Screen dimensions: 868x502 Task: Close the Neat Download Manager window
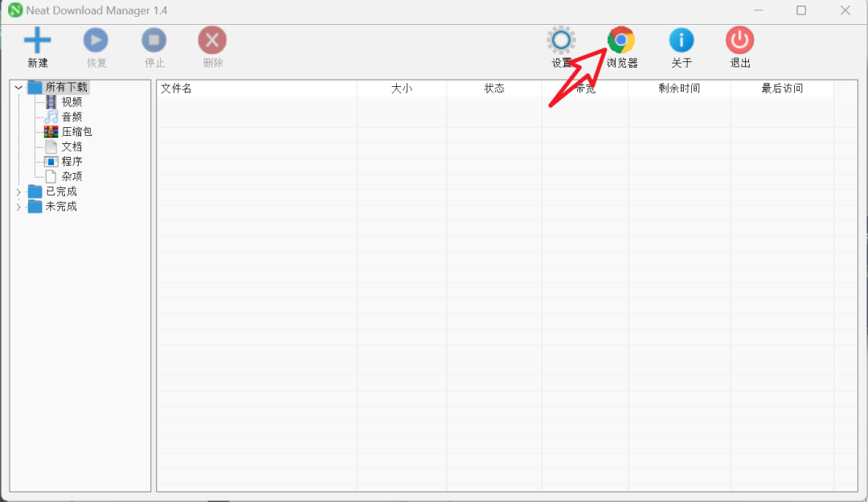tap(845, 10)
